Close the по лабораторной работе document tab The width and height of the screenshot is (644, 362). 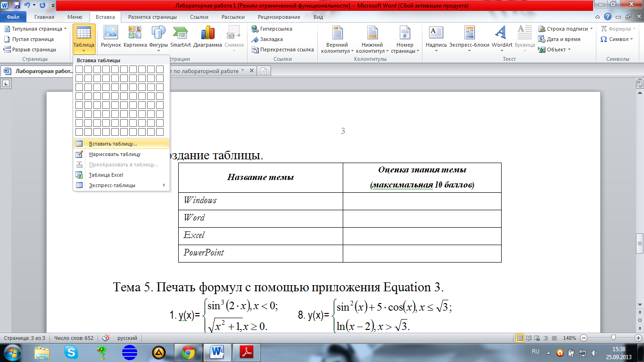click(x=252, y=71)
